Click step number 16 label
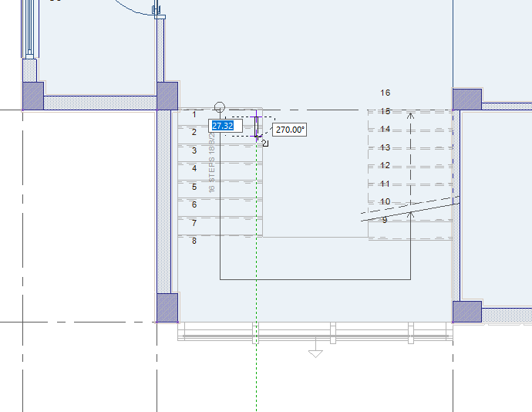 (386, 93)
